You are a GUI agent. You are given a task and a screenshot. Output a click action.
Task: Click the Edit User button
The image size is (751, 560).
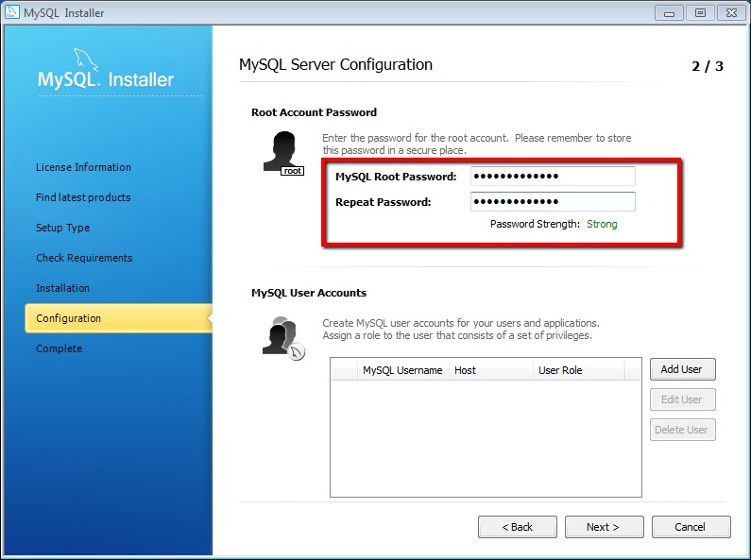682,399
